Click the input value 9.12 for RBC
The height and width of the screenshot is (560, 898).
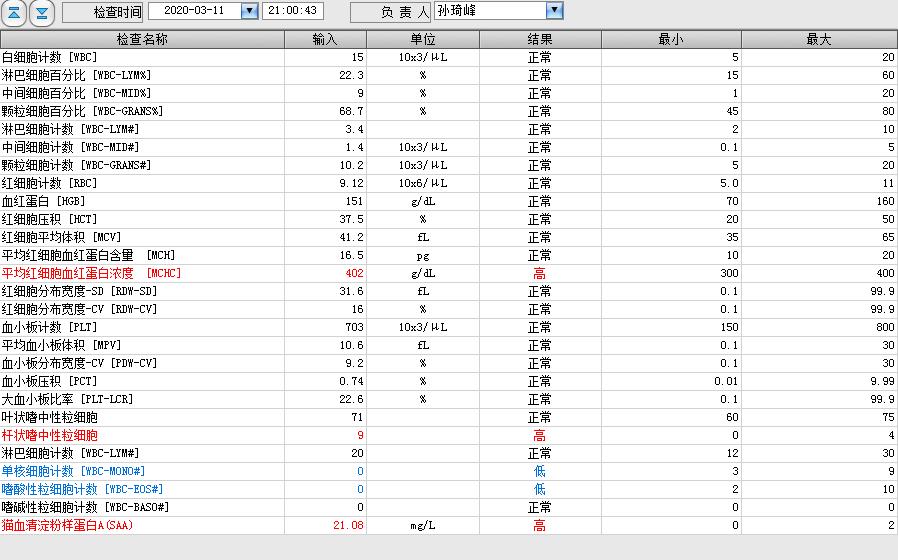tap(351, 183)
